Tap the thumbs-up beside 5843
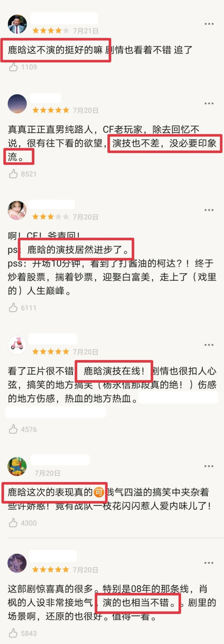Screen dimensions: 224x644 (x=13, y=633)
